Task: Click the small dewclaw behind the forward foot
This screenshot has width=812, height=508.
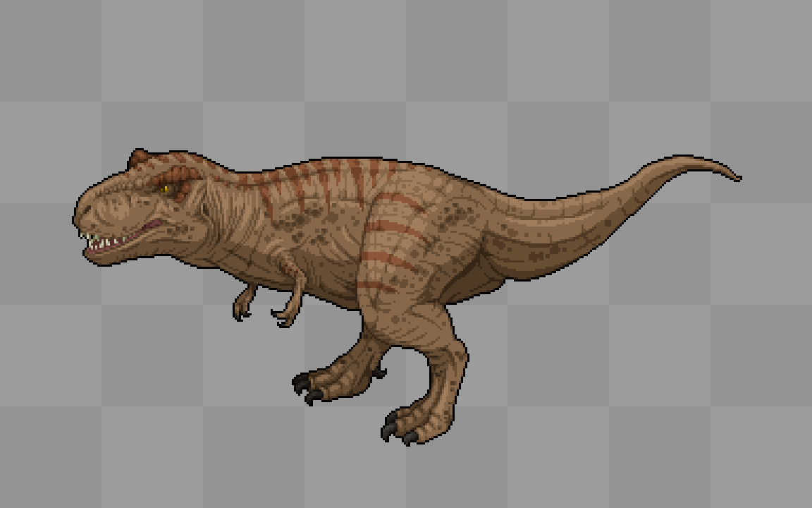Action: [x=381, y=371]
